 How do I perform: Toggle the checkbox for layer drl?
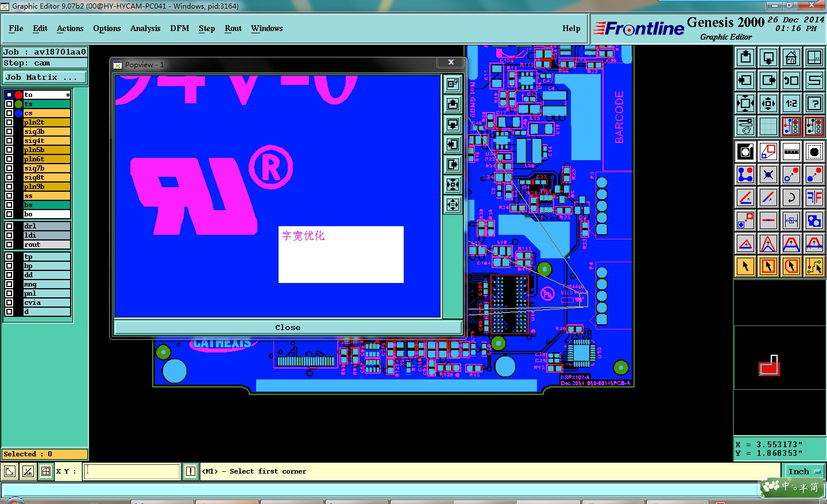coord(9,226)
